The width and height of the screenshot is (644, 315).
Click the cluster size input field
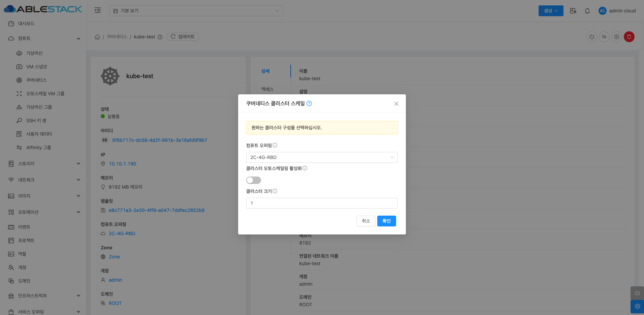322,203
